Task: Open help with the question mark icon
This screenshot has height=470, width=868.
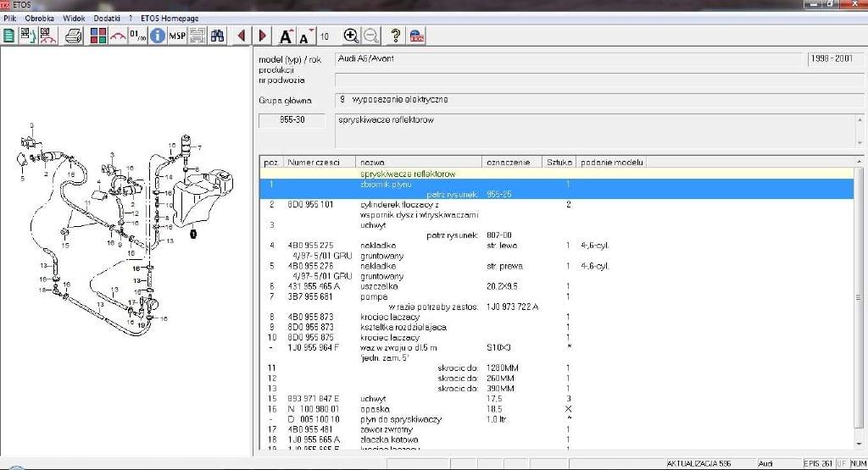Action: (395, 36)
